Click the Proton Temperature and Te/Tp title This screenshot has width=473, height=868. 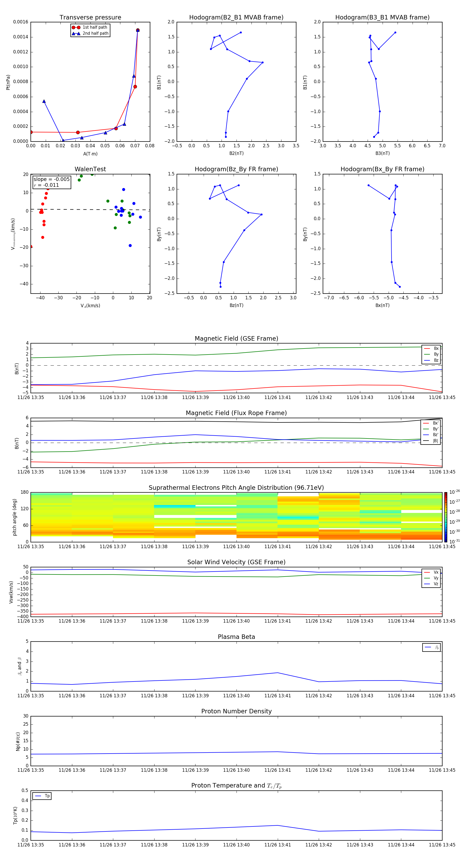(236, 786)
